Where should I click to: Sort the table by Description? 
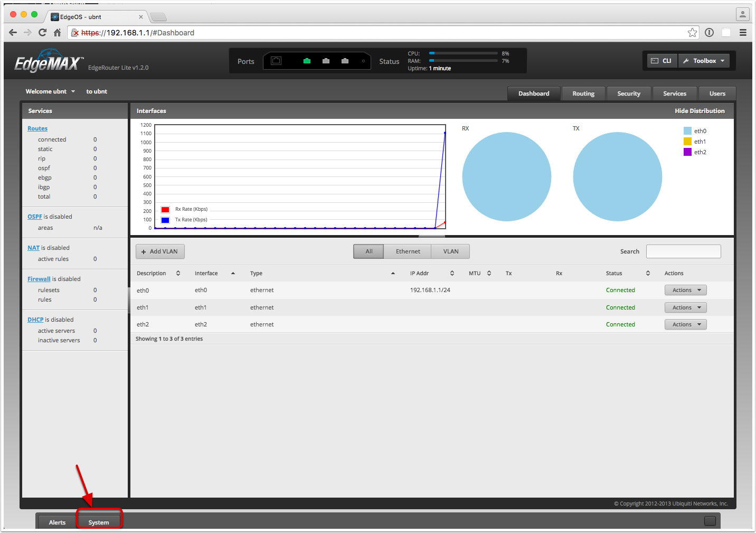tap(158, 273)
